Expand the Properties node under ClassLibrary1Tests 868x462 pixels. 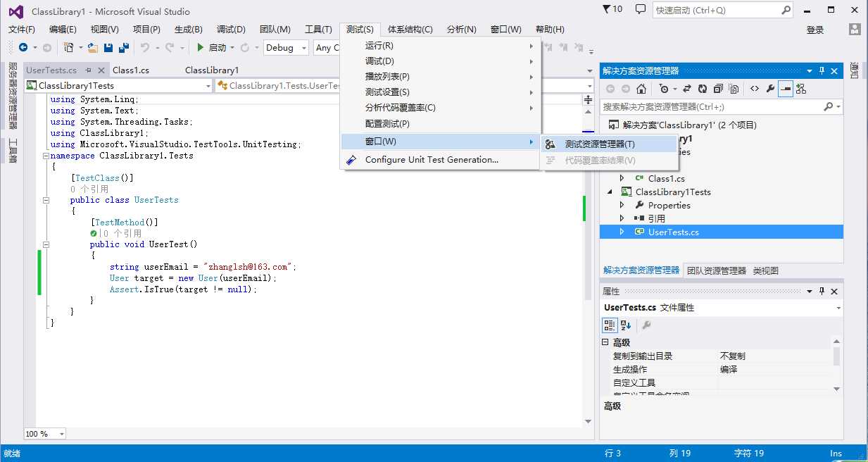[622, 205]
